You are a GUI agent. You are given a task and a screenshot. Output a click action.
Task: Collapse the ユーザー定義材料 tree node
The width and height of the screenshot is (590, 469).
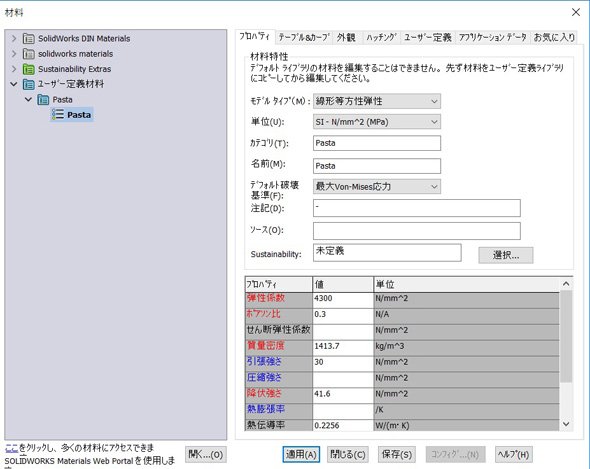click(14, 84)
